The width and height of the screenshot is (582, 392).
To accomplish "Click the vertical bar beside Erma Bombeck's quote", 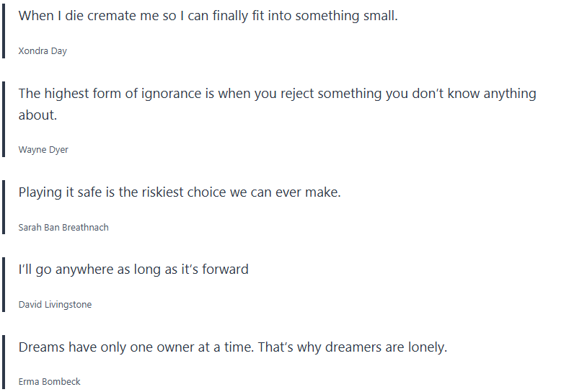I will click(4, 362).
